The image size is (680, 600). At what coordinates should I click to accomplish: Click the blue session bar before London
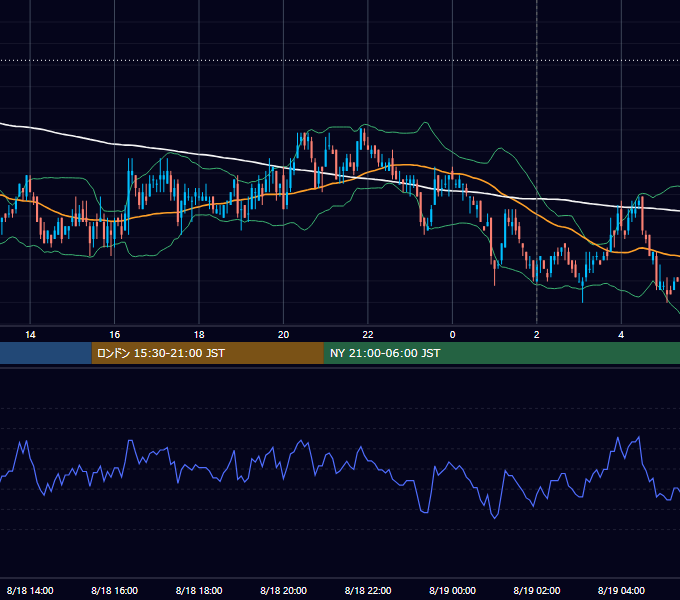[x=46, y=353]
